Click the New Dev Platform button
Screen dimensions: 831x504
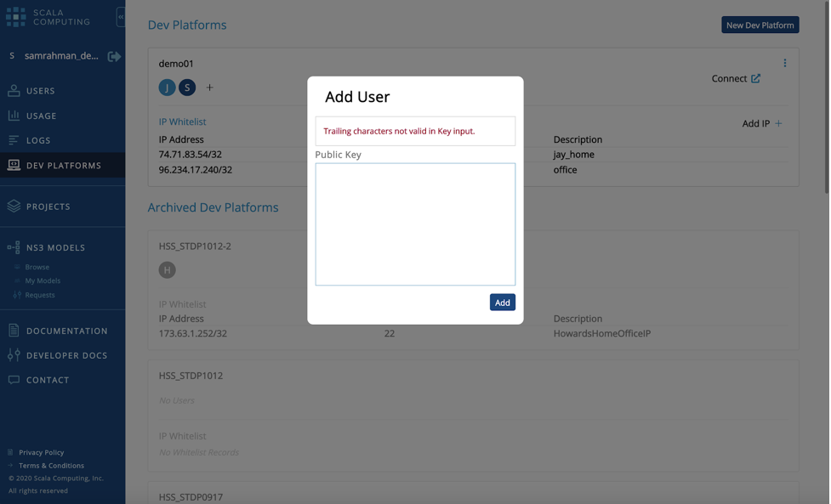pyautogui.click(x=760, y=25)
